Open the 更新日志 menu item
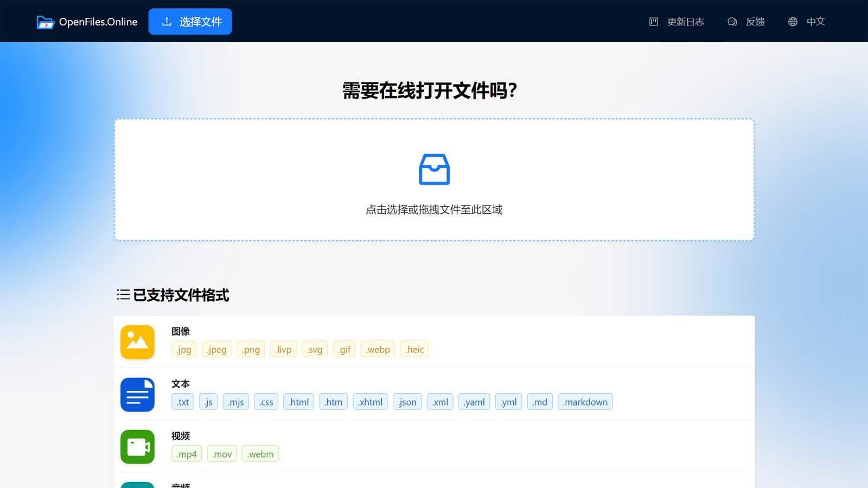Image resolution: width=868 pixels, height=488 pixels. point(686,22)
